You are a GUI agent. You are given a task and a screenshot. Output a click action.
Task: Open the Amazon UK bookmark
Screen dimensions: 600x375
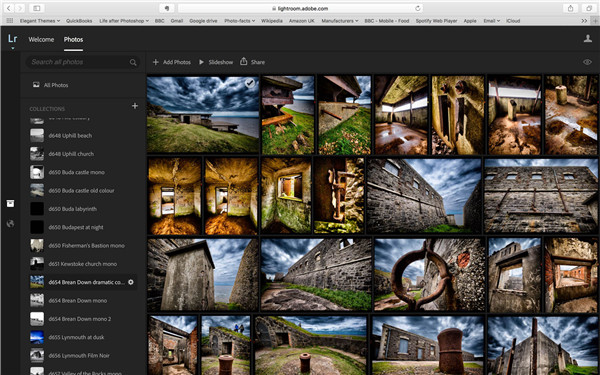pyautogui.click(x=302, y=21)
